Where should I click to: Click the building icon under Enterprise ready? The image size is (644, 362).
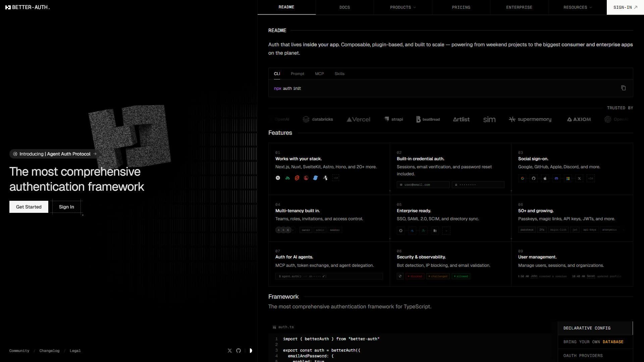pyautogui.click(x=435, y=231)
